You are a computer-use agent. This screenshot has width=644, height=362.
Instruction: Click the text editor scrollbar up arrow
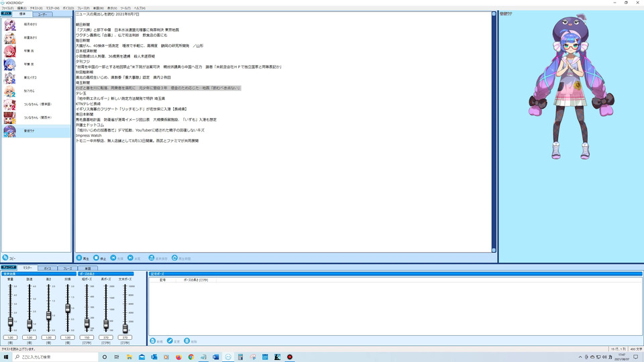point(494,14)
